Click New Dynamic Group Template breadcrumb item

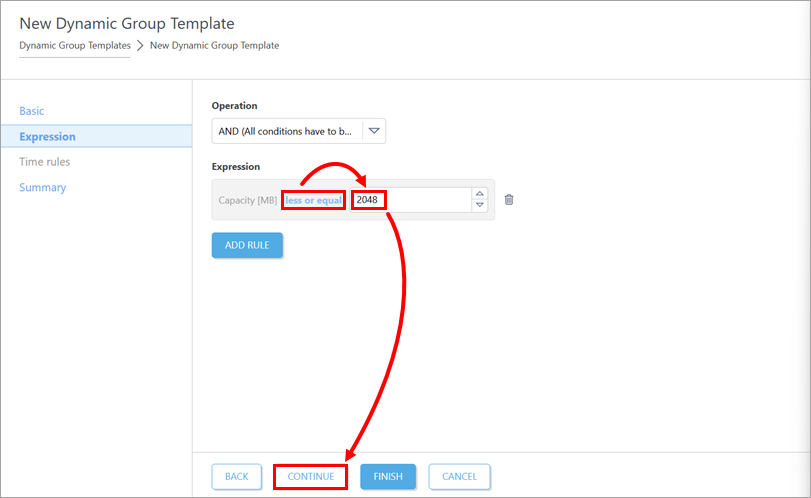(214, 45)
